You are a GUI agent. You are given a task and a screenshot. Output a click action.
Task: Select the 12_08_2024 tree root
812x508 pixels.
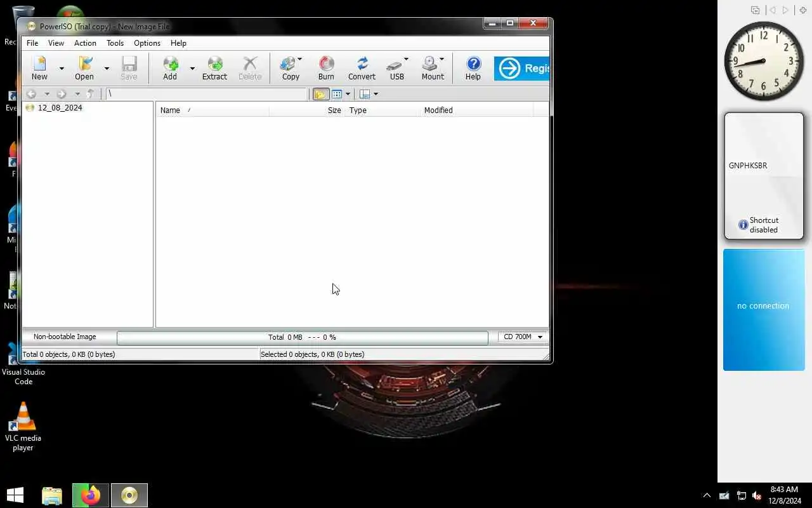(60, 108)
